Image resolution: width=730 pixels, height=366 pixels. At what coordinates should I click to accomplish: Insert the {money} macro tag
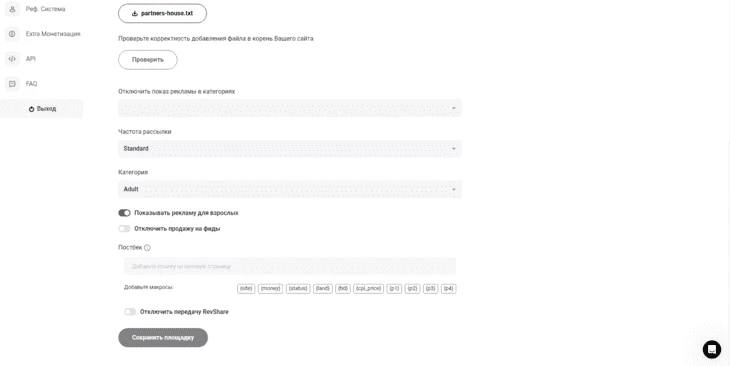coord(270,288)
